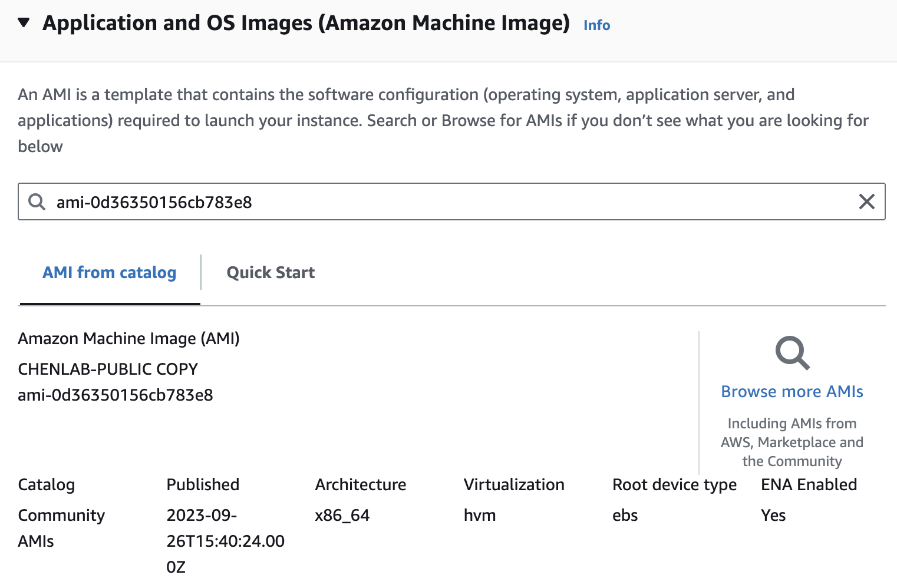The width and height of the screenshot is (897, 588).
Task: Click the Including AMIs from AWS description
Action: point(792,442)
